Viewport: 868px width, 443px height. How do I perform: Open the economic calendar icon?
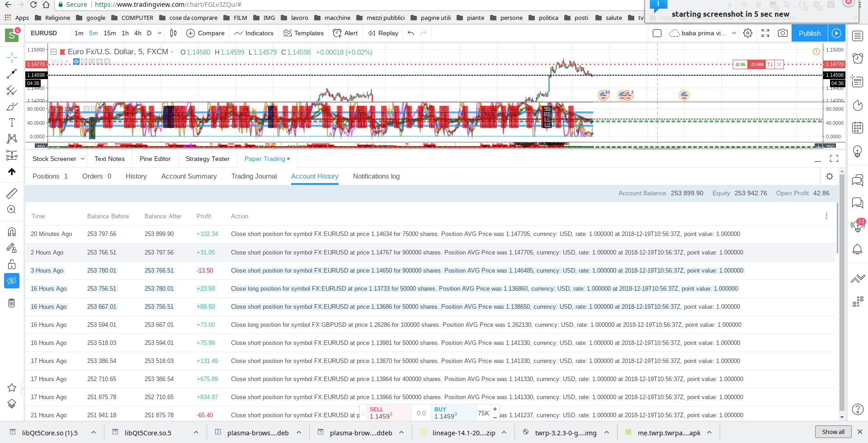click(858, 128)
